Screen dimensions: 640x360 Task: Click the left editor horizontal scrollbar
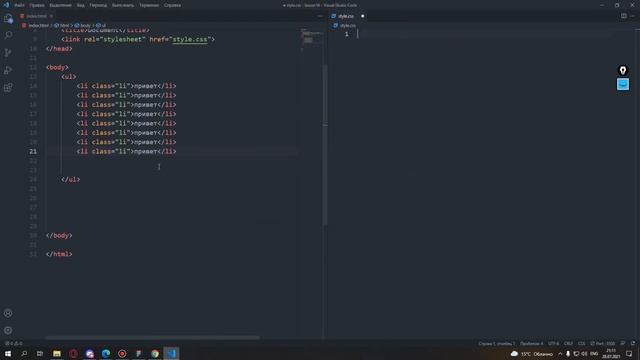coord(152,338)
